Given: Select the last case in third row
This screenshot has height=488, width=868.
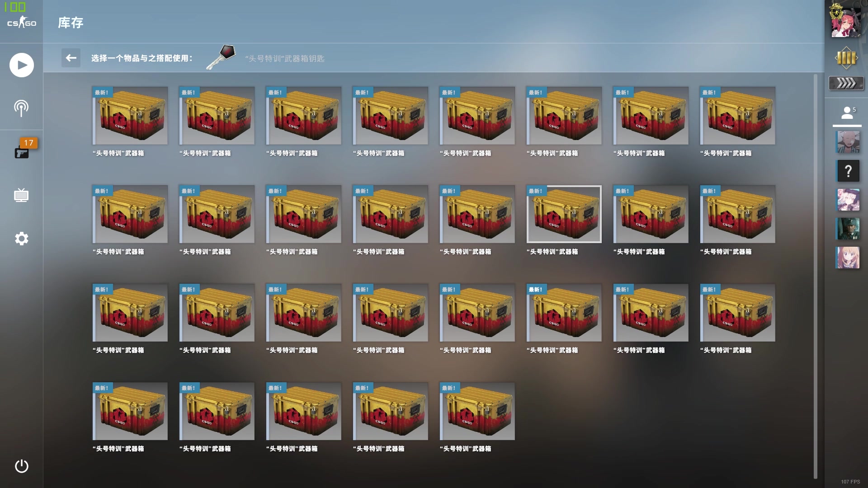Looking at the screenshot, I should (x=737, y=313).
